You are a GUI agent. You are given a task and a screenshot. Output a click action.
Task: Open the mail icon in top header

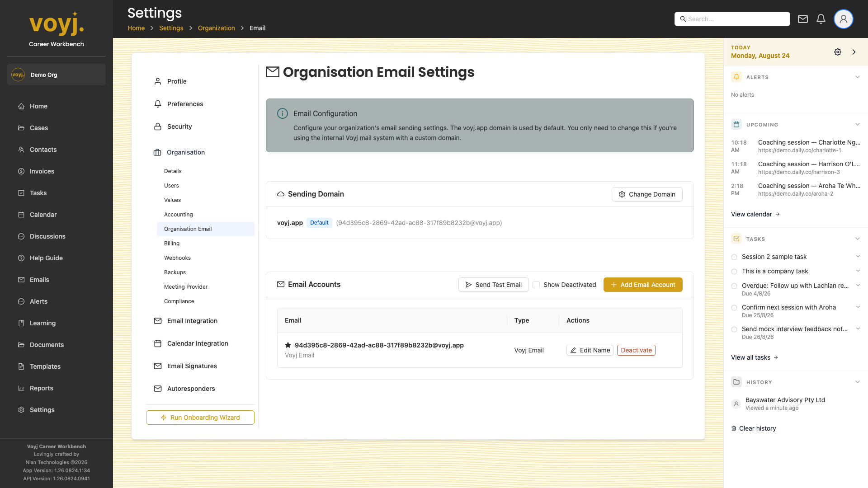(x=803, y=19)
